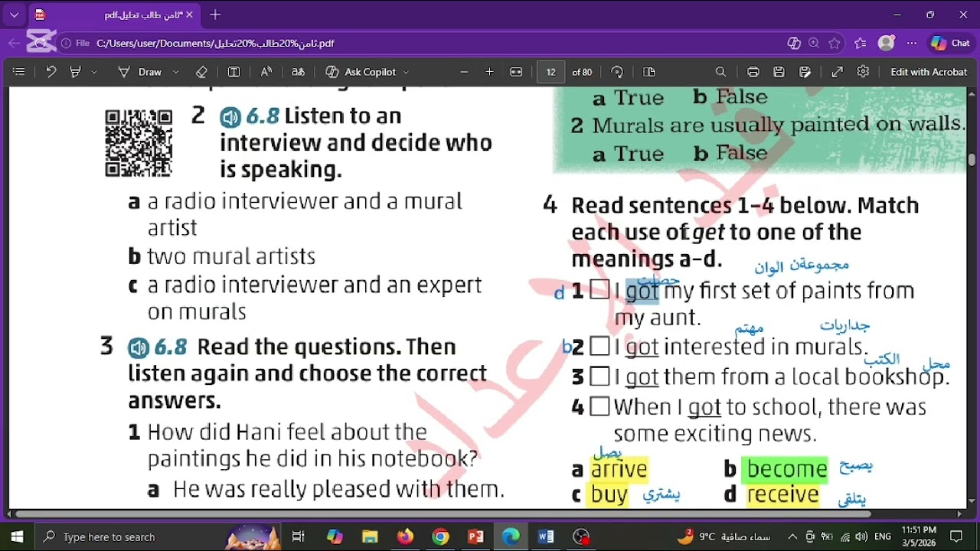Activate the Draw tool
The image size is (980, 551).
coord(140,72)
